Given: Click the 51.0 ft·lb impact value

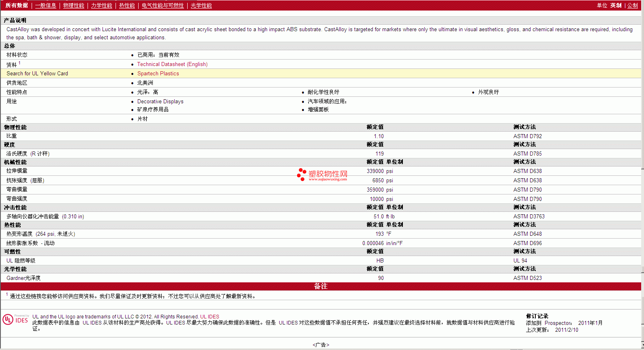Looking at the screenshot, I should (384, 216).
